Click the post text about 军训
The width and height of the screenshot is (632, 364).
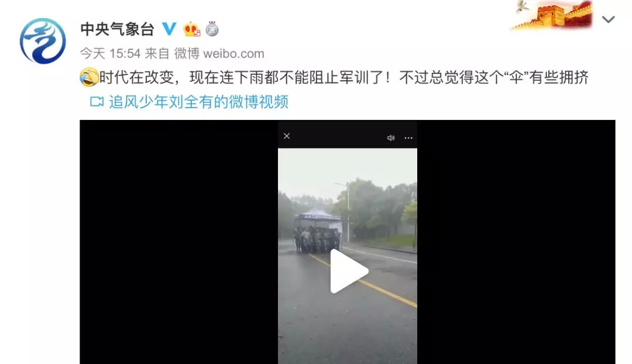click(344, 77)
